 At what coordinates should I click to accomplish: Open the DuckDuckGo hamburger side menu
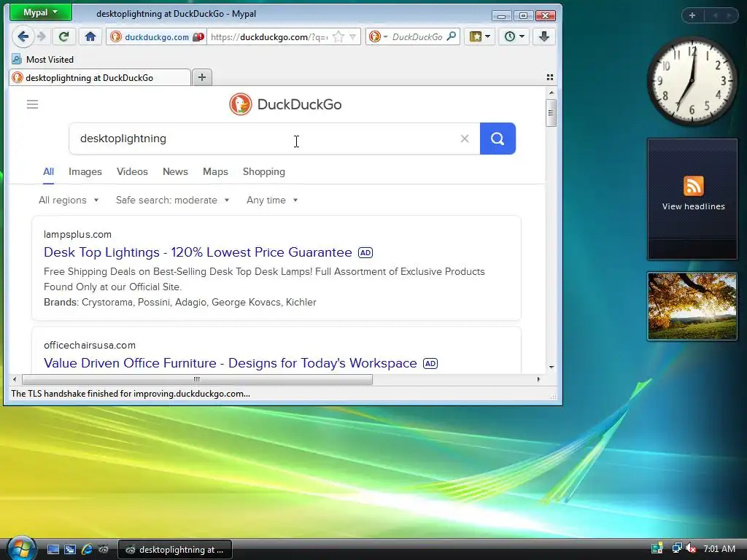coord(32,104)
